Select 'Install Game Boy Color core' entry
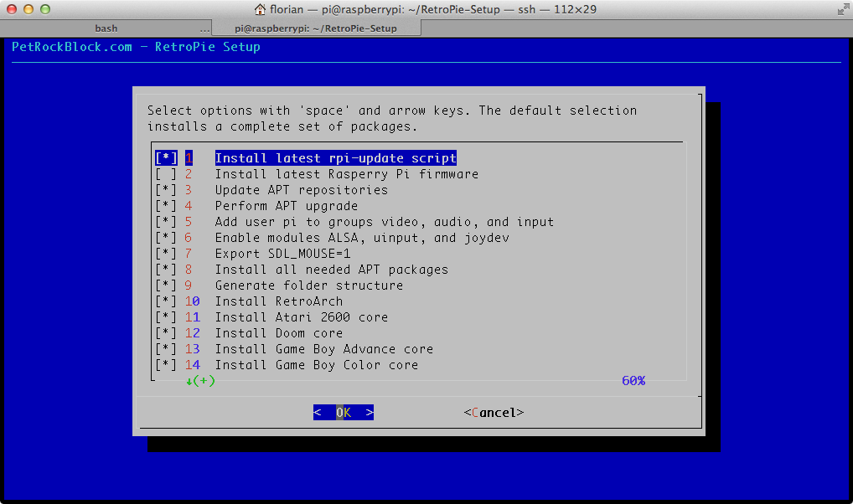 click(317, 365)
